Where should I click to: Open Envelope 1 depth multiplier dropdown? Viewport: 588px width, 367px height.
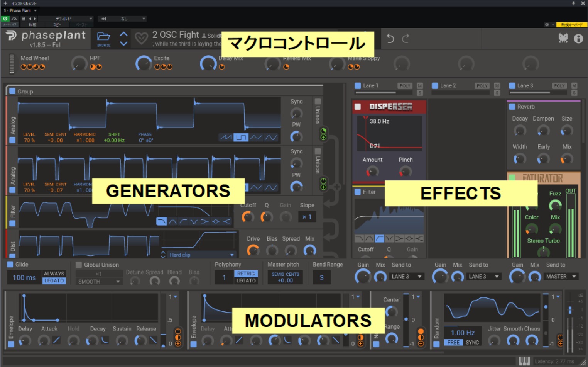(x=172, y=297)
